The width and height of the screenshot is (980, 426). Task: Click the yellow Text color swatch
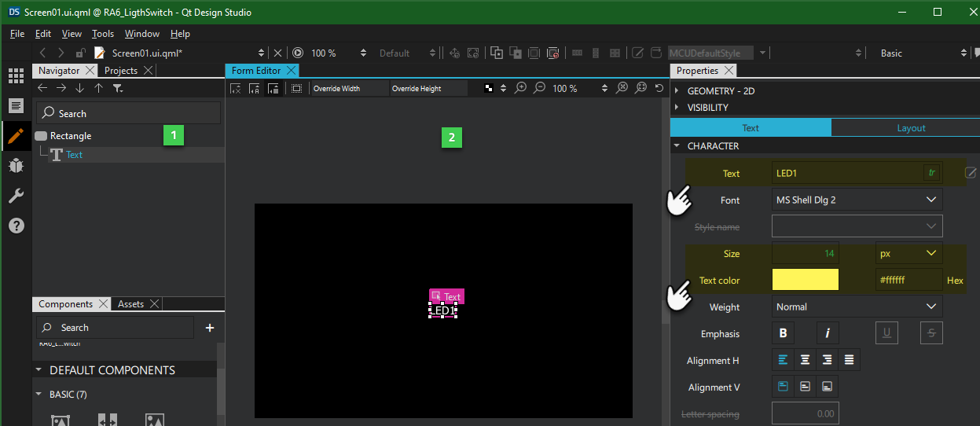coord(805,281)
